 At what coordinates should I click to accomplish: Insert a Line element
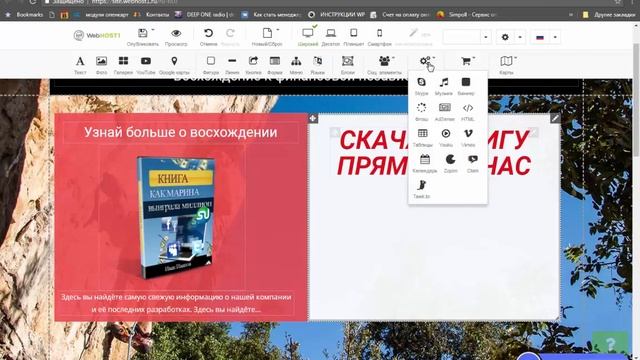(232, 64)
